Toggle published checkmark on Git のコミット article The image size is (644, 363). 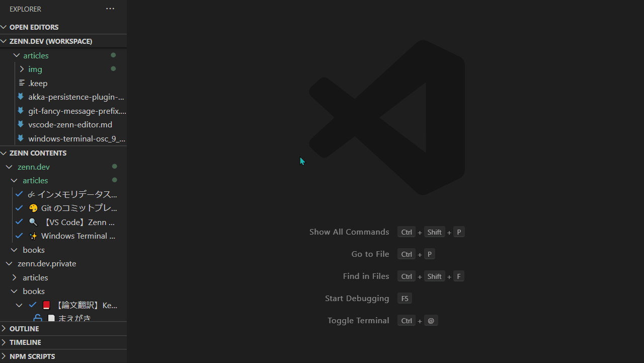pos(19,208)
